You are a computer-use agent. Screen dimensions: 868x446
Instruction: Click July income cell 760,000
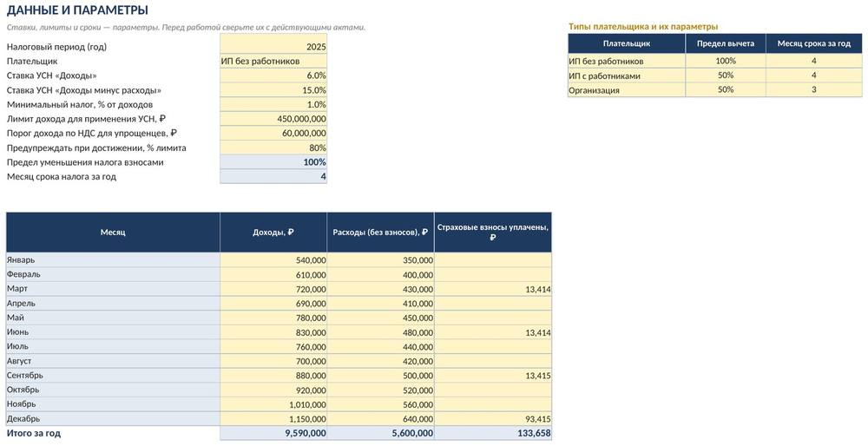click(x=273, y=346)
